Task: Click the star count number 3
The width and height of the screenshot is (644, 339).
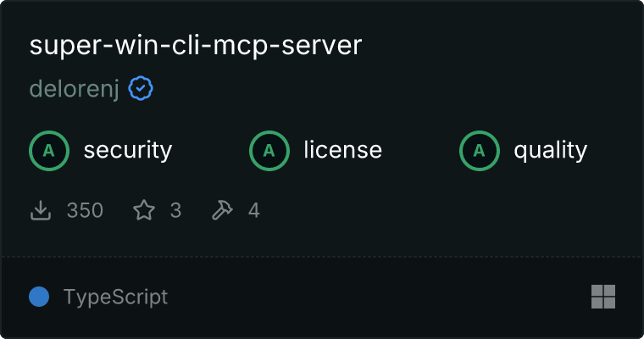Action: pos(175,210)
